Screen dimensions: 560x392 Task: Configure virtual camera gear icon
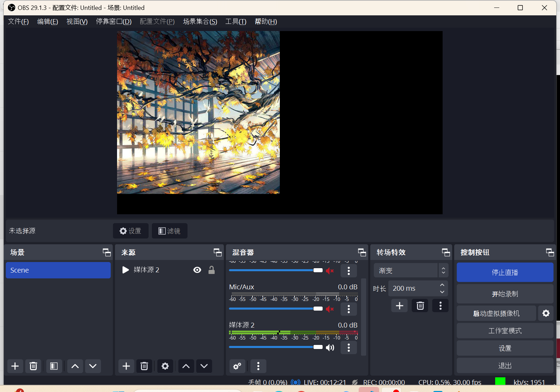[546, 313]
